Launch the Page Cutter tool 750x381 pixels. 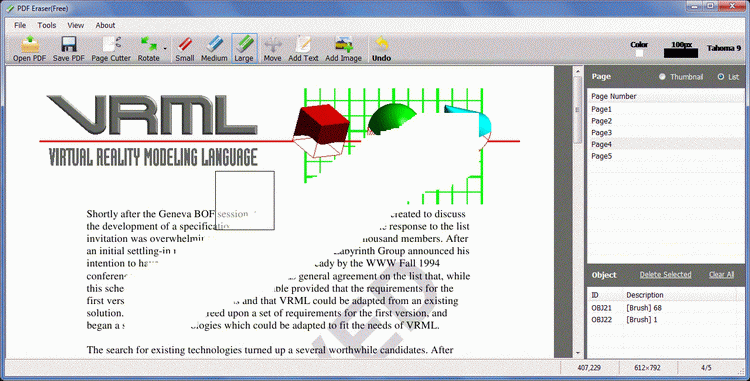pos(111,49)
